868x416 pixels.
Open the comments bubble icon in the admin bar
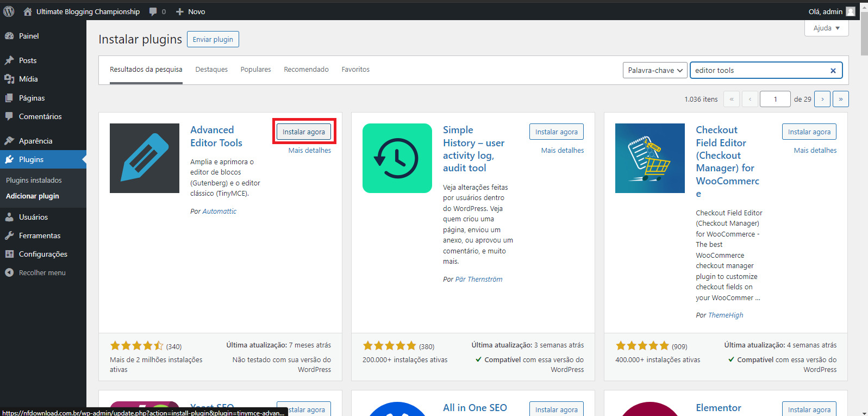pyautogui.click(x=153, y=11)
